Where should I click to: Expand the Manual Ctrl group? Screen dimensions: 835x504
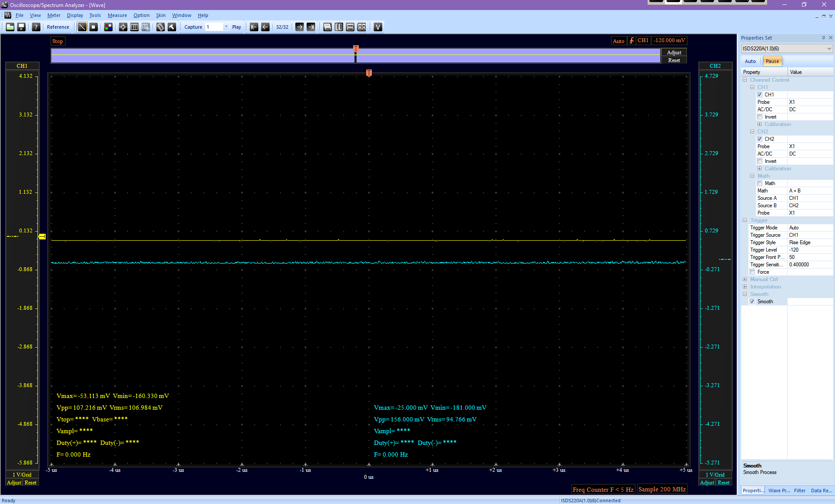tap(745, 279)
